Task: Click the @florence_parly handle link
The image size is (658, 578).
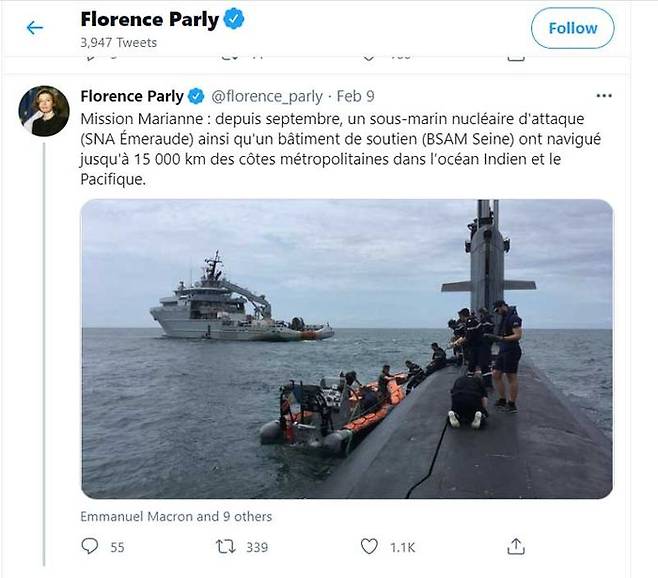Action: pos(266,97)
